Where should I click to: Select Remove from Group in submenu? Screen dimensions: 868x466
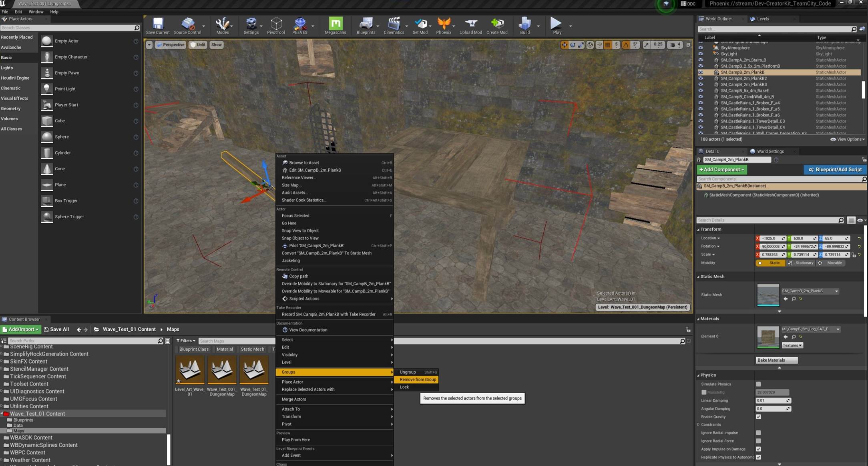(418, 380)
